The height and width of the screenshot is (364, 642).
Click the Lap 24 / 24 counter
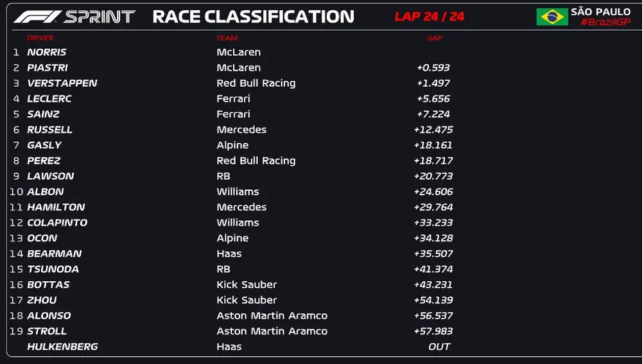[x=429, y=17]
